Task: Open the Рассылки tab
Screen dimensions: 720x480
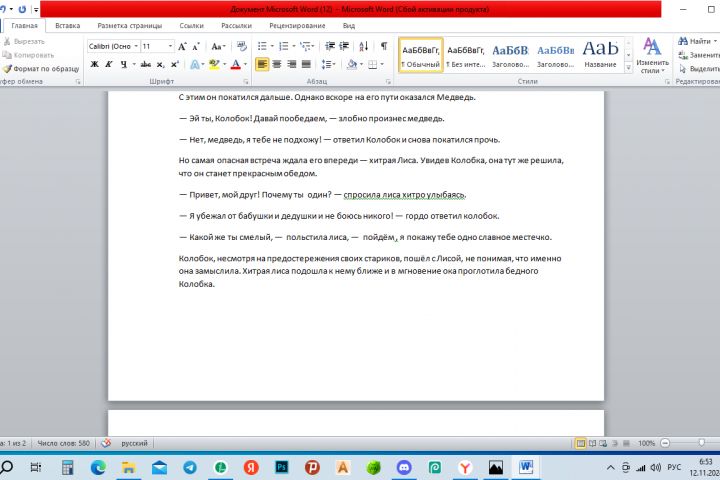Action: (x=236, y=26)
